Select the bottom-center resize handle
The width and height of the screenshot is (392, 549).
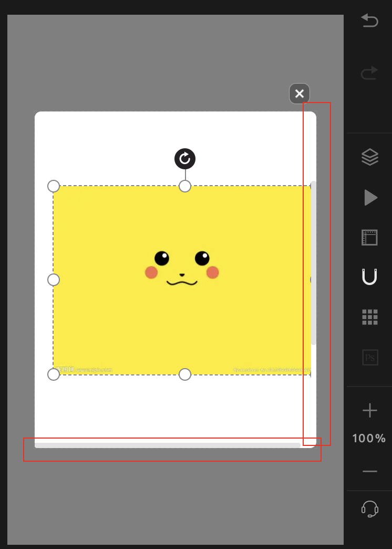click(x=185, y=374)
